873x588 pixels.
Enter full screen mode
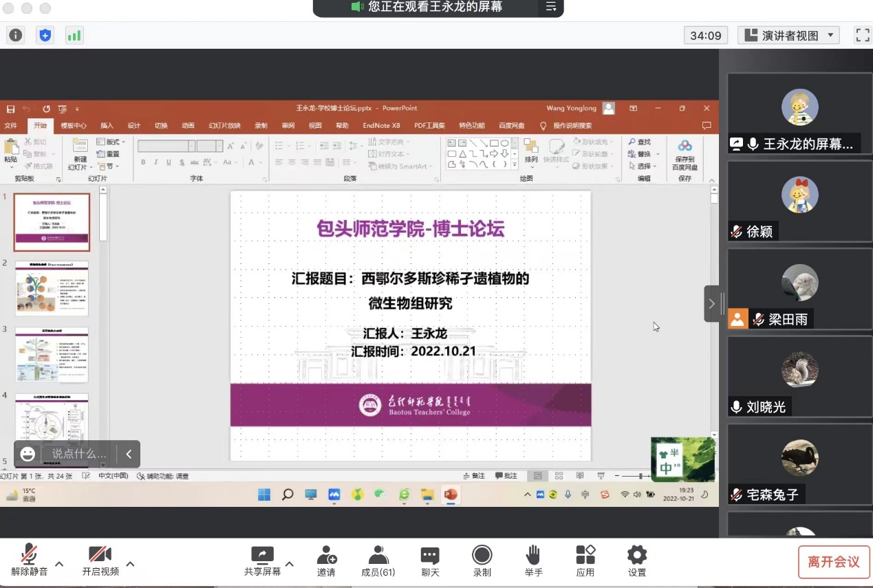click(862, 35)
